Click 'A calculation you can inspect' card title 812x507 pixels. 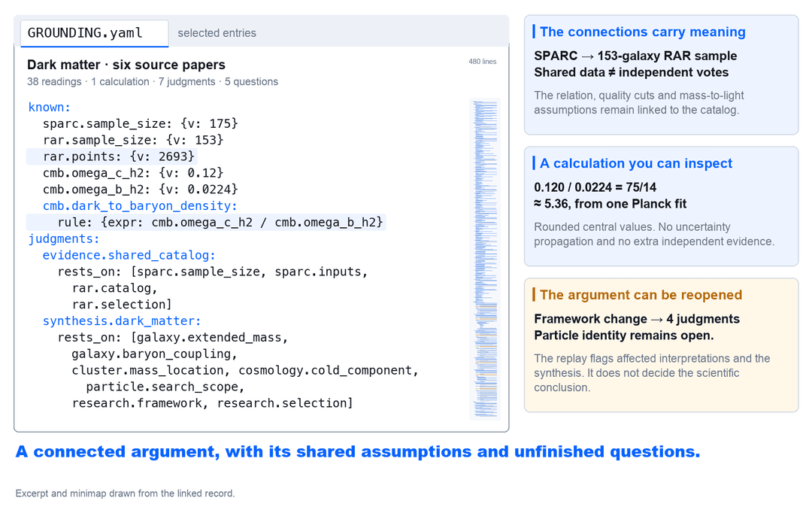click(x=636, y=164)
